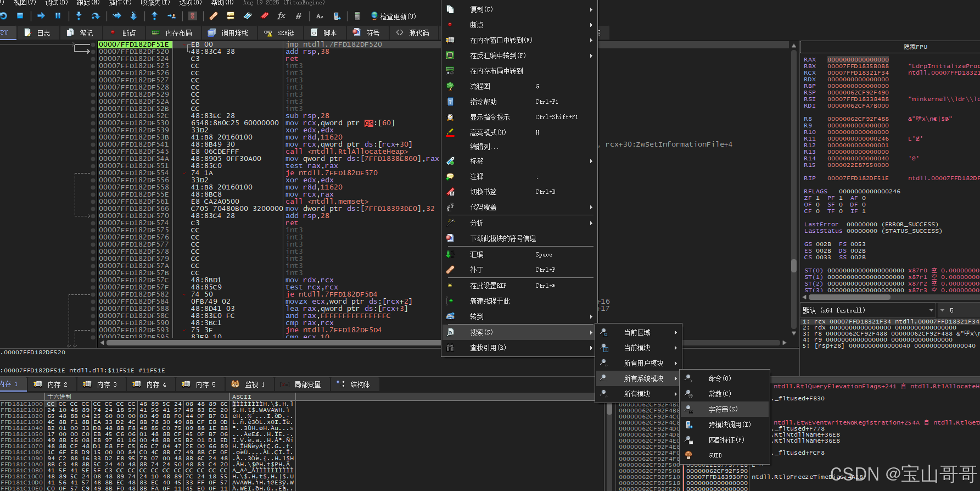
Task: Open the 插件(P) menu in the menu bar
Action: click(120, 3)
